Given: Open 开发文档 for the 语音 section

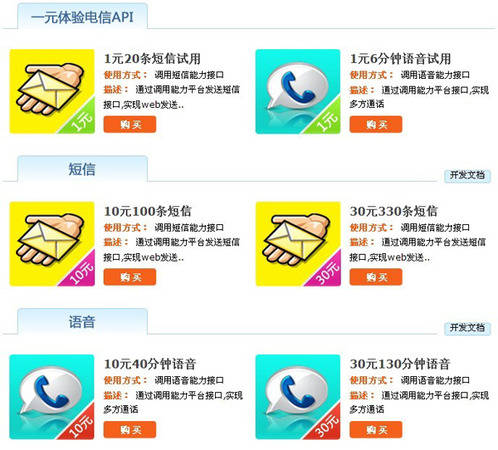Looking at the screenshot, I should pos(467,328).
